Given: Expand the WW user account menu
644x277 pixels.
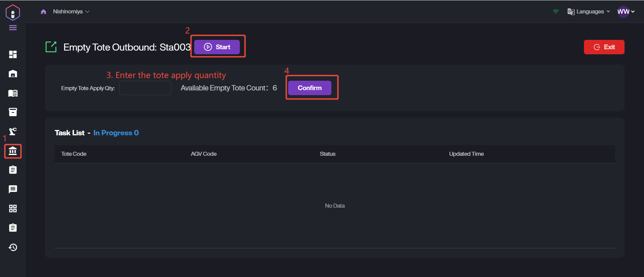Looking at the screenshot, I should (626, 12).
